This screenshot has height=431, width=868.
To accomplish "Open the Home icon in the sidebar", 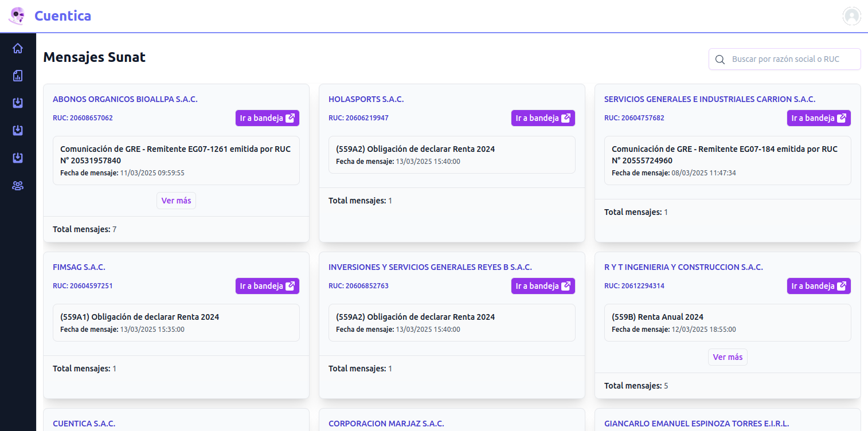I will click(18, 48).
